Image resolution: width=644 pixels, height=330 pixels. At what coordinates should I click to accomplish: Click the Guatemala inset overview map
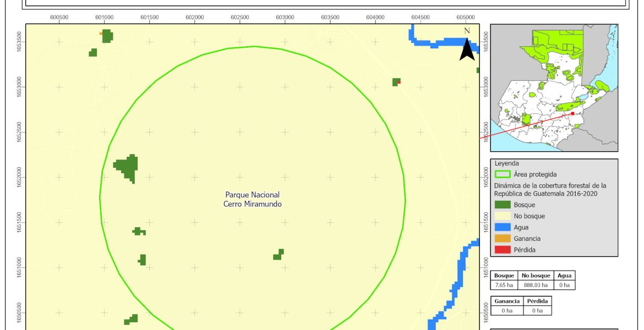pyautogui.click(x=554, y=88)
